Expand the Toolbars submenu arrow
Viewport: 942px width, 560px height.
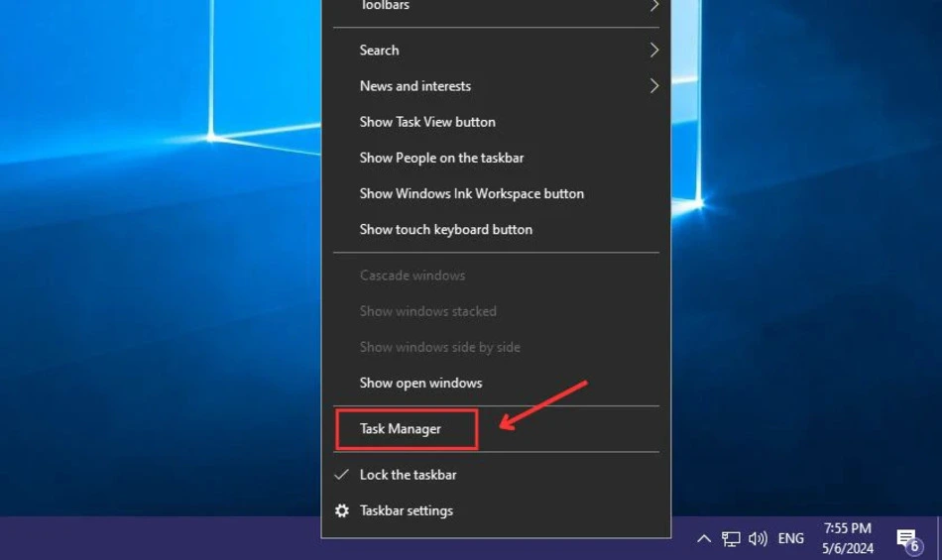click(x=654, y=6)
